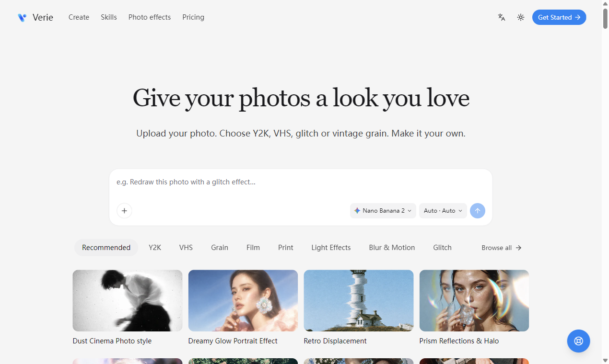Image resolution: width=609 pixels, height=364 pixels.
Task: Select the Print category tab
Action: [286, 248]
